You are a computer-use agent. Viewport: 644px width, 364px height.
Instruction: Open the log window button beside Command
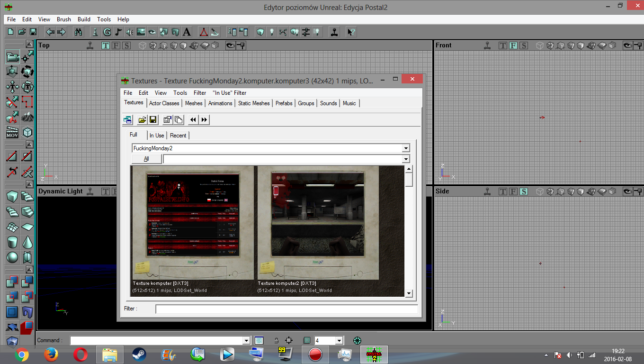(x=259, y=340)
